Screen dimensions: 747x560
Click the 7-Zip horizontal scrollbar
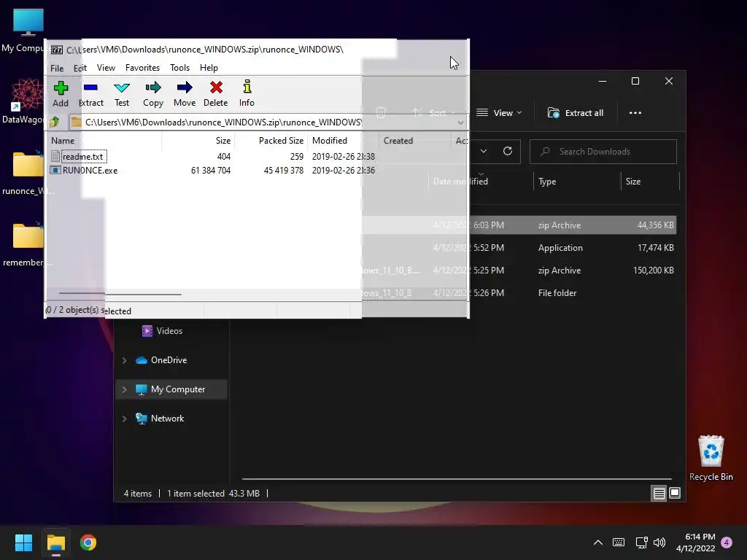120,294
